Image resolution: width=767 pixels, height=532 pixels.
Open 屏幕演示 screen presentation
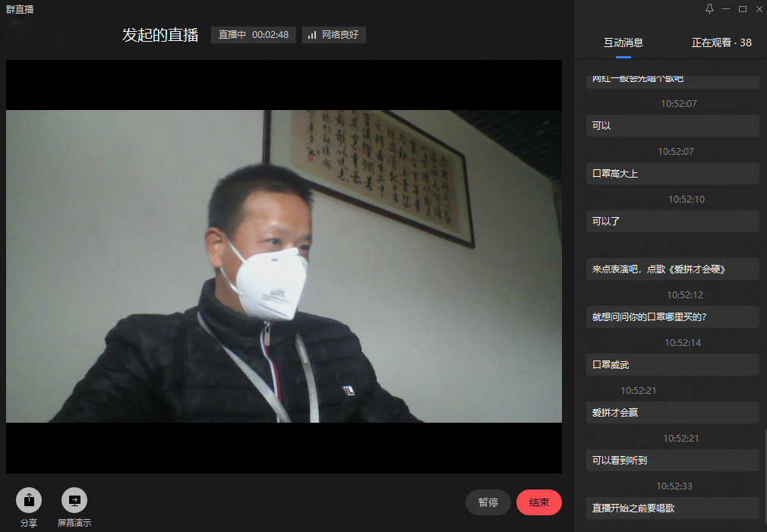[x=74, y=500]
